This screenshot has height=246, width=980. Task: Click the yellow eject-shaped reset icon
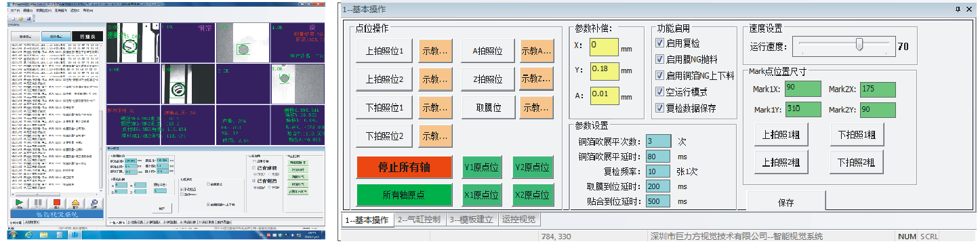pyautogui.click(x=75, y=203)
